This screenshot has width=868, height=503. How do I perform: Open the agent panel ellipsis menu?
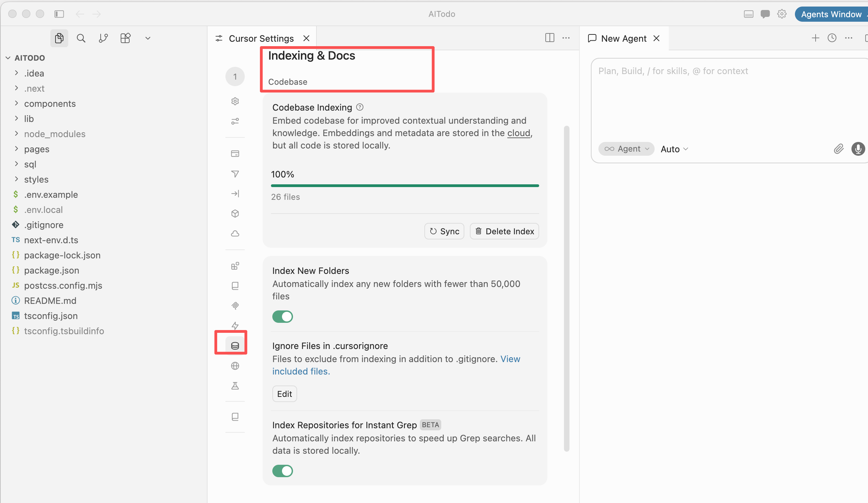click(x=849, y=38)
